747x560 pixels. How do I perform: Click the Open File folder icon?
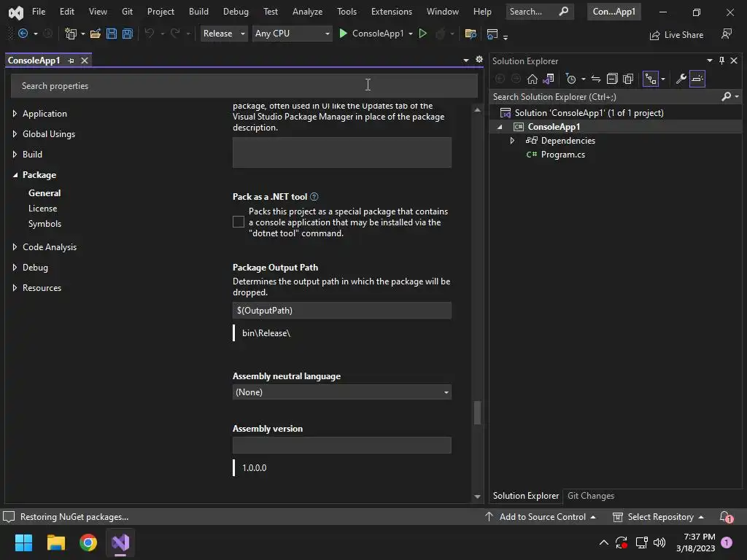(96, 34)
